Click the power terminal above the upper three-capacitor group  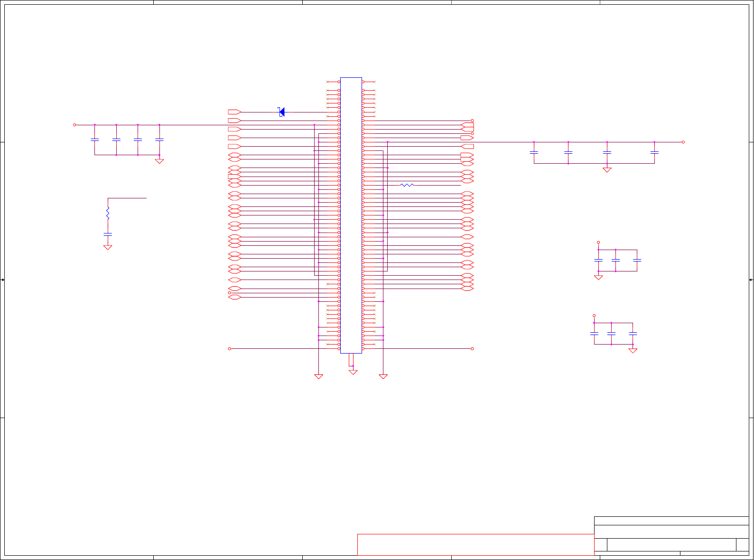coord(598,243)
